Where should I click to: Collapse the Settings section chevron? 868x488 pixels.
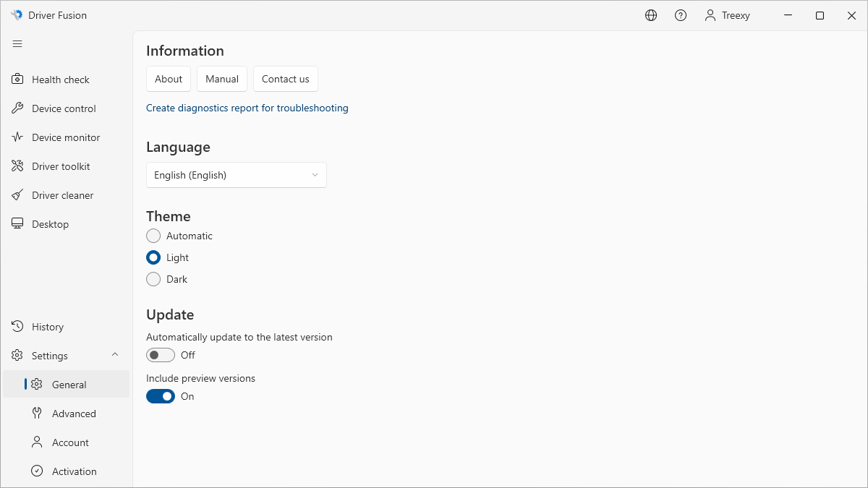tap(115, 355)
